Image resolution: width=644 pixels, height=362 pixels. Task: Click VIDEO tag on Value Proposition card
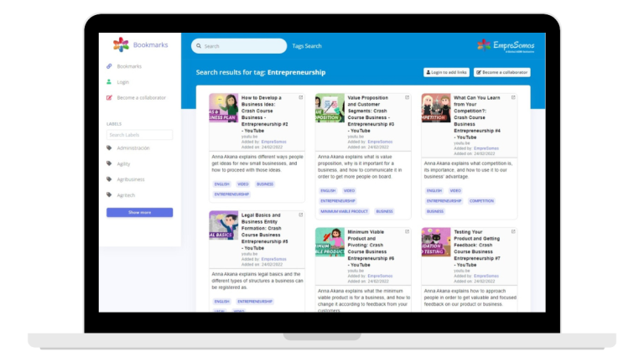(x=349, y=190)
